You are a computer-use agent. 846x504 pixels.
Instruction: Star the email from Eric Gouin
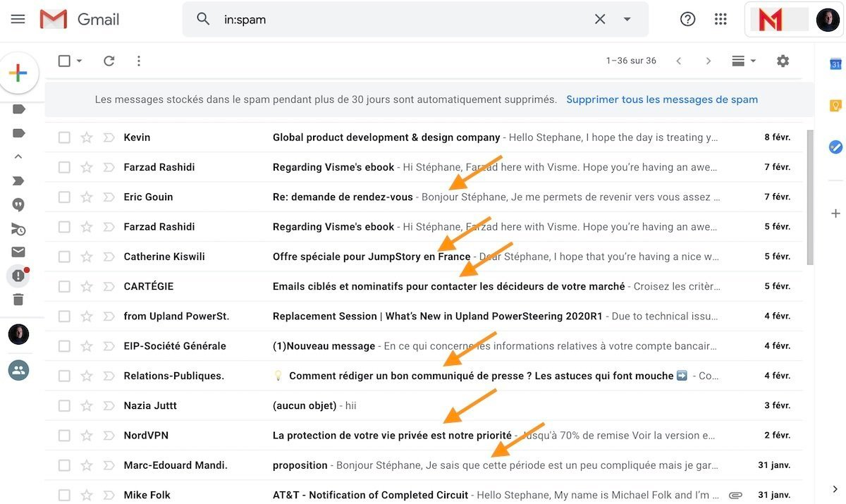[x=86, y=197]
